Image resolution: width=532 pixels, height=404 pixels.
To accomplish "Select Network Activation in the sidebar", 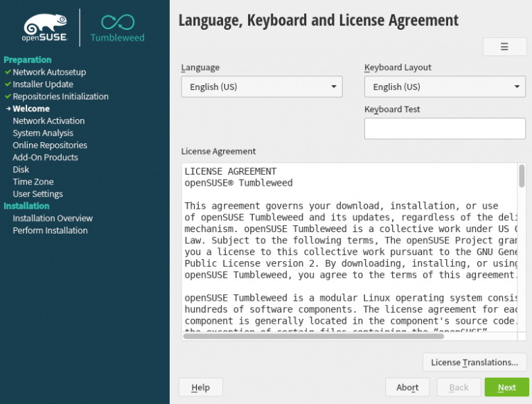I will point(48,121).
